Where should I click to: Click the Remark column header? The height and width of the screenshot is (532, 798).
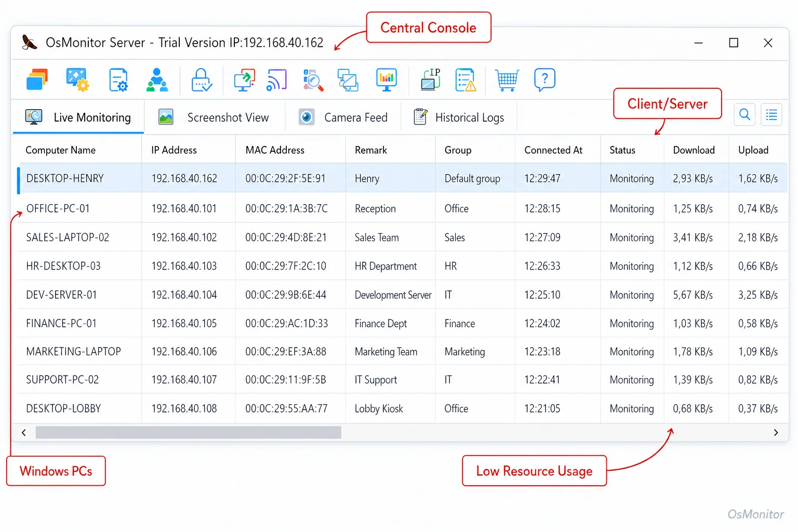(371, 150)
